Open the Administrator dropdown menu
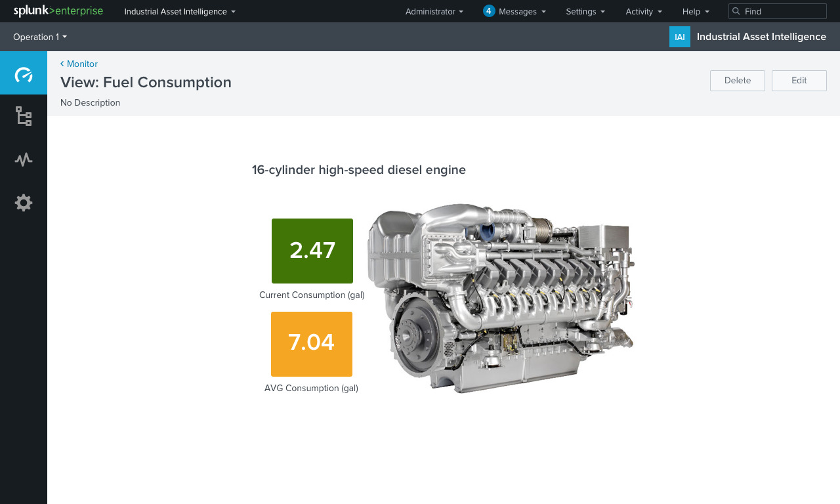 (434, 11)
